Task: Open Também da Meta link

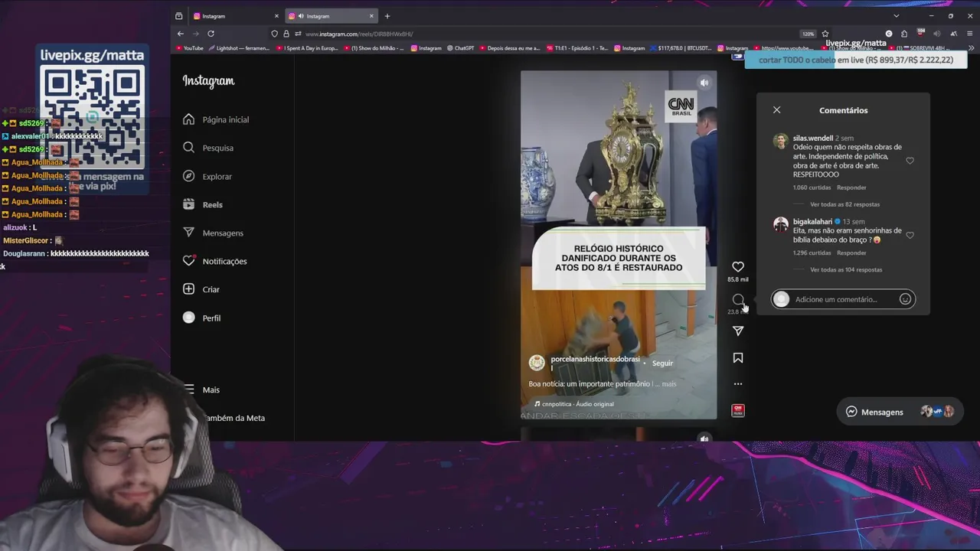Action: coord(234,418)
